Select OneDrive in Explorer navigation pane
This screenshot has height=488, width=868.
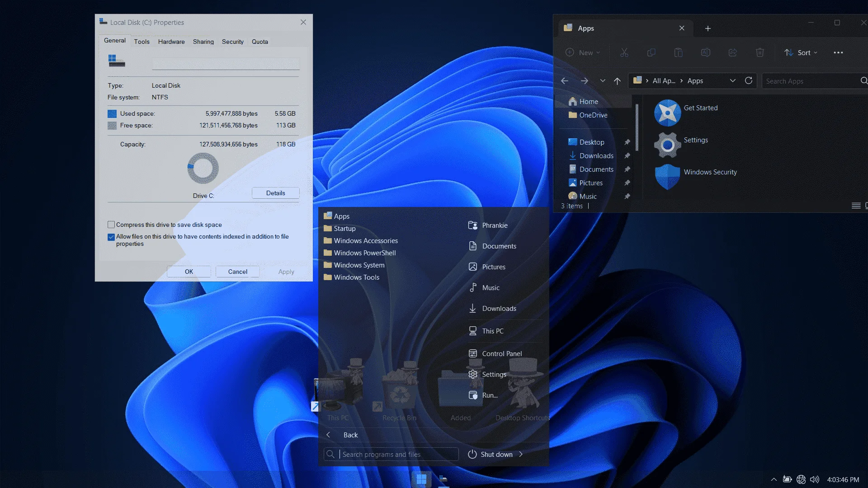click(x=593, y=115)
